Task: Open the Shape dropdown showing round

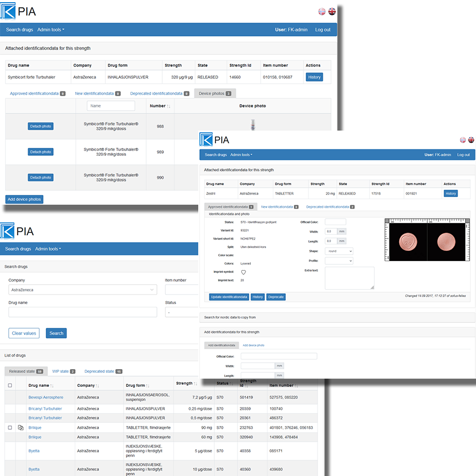Action: tap(338, 251)
